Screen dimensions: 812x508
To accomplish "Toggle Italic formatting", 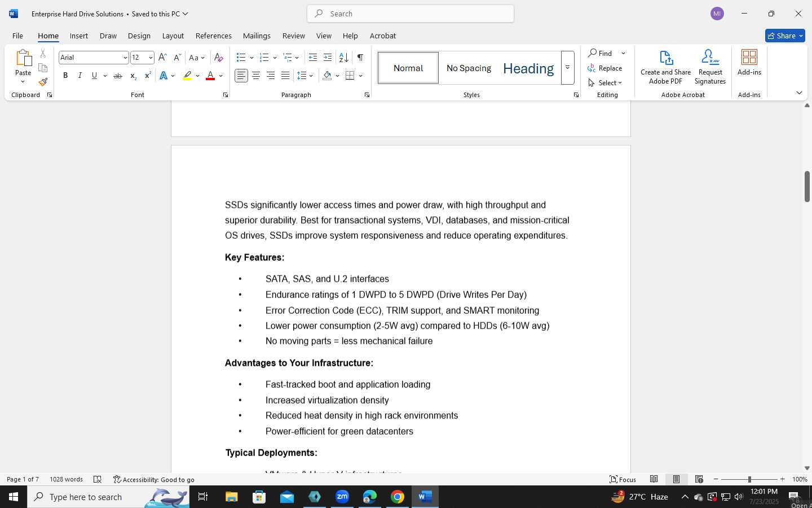I will tap(80, 76).
